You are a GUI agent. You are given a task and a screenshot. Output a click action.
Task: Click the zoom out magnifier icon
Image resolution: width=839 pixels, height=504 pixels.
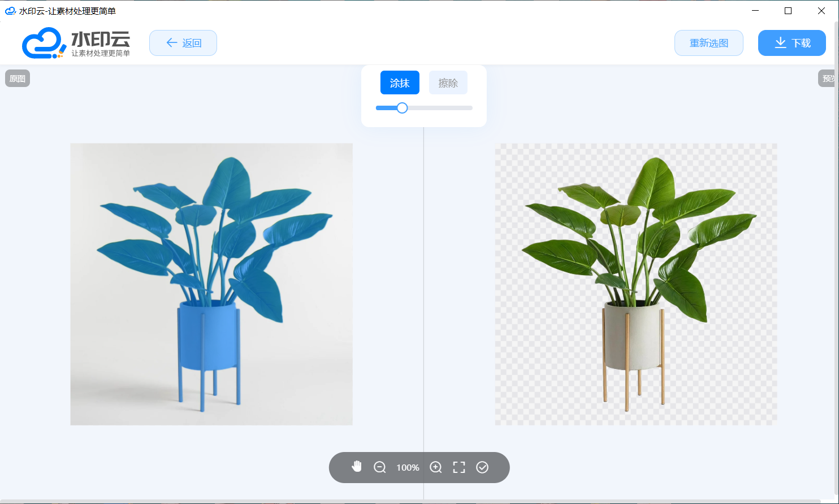tap(380, 467)
